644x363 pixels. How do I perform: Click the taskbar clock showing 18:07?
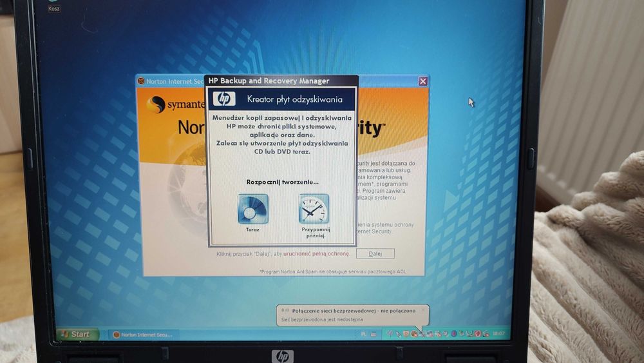point(498,333)
